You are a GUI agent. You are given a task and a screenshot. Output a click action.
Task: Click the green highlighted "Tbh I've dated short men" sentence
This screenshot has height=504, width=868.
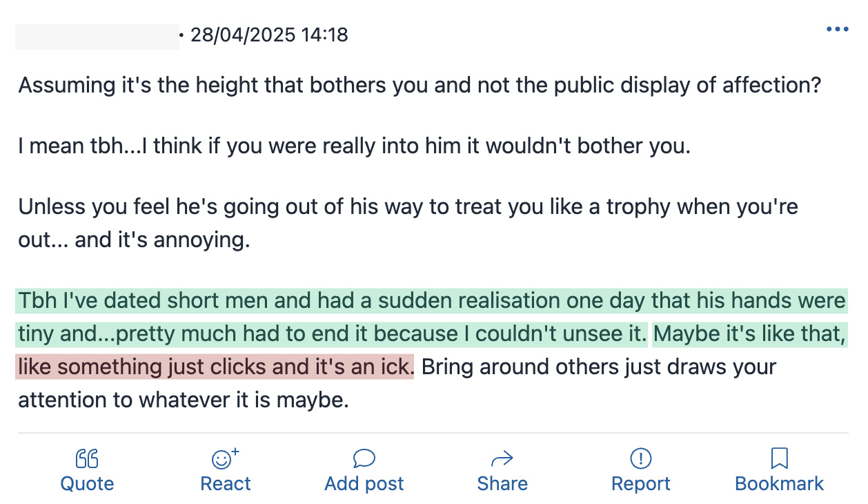[x=333, y=318]
